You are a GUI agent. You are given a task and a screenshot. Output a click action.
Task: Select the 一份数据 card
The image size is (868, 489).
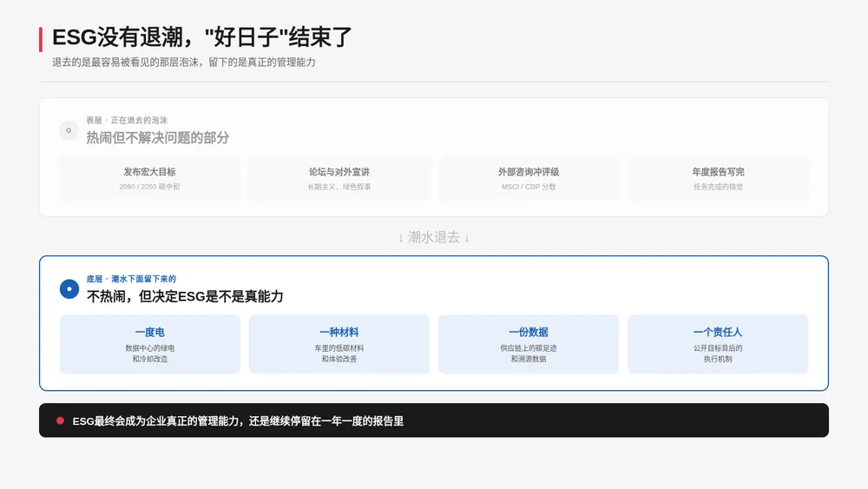click(529, 344)
